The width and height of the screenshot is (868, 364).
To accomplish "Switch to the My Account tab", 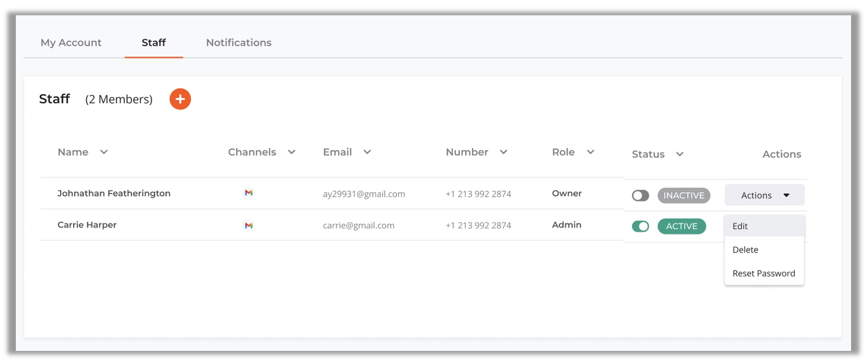I will click(71, 43).
